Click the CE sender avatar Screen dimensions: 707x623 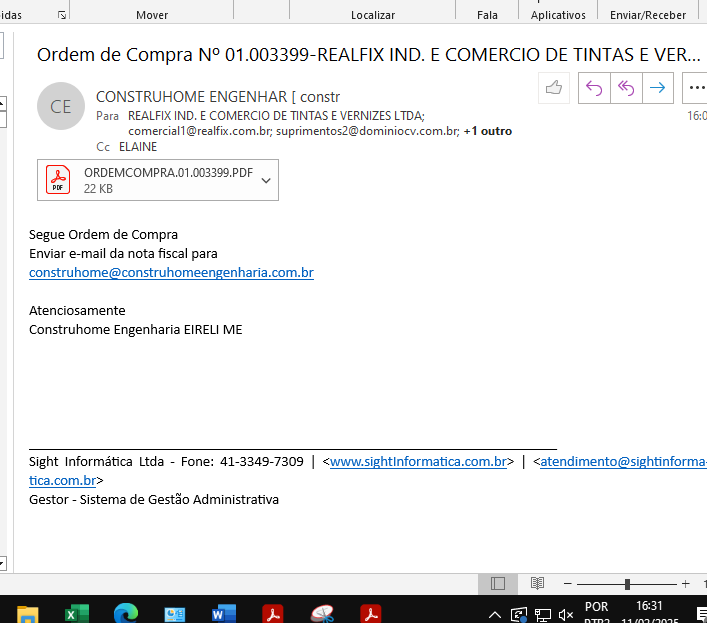point(60,106)
